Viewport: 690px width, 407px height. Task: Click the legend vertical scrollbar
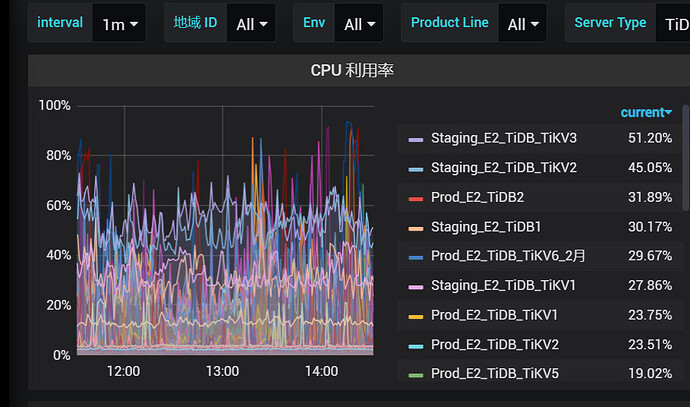click(x=686, y=158)
